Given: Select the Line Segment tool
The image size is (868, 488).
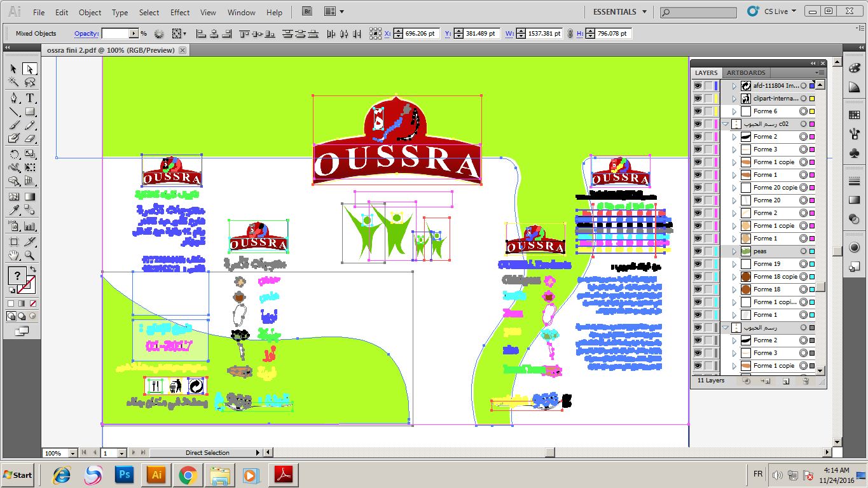Looking at the screenshot, I should click(x=13, y=112).
